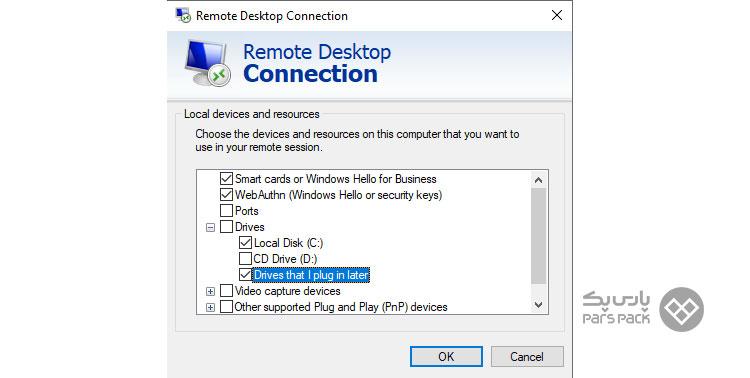Image resolution: width=750 pixels, height=378 pixels.
Task: Click the device list vertical scrollbar thumb
Action: (x=539, y=236)
